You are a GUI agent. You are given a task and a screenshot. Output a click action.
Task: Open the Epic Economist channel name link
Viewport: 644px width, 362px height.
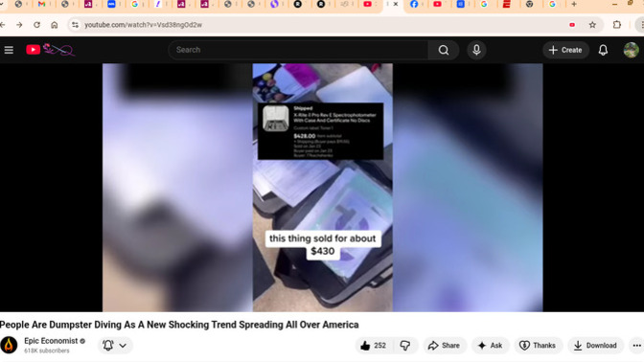pos(51,341)
